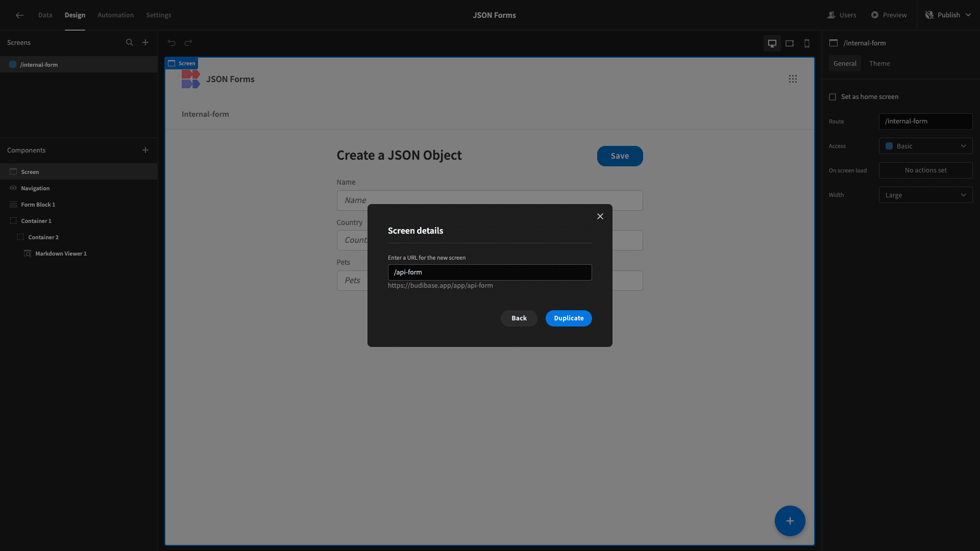Open the Data tab

(45, 15)
